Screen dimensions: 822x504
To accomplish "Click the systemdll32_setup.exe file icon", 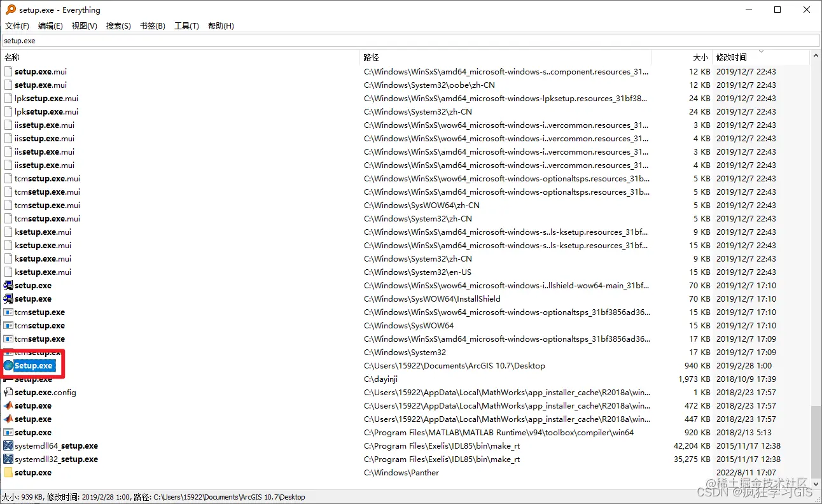I will tap(8, 459).
